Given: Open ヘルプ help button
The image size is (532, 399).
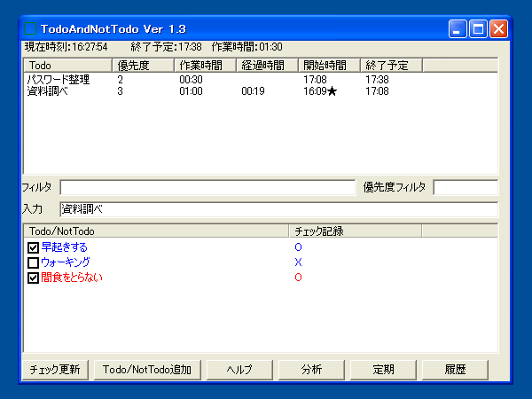Looking at the screenshot, I should [x=239, y=370].
